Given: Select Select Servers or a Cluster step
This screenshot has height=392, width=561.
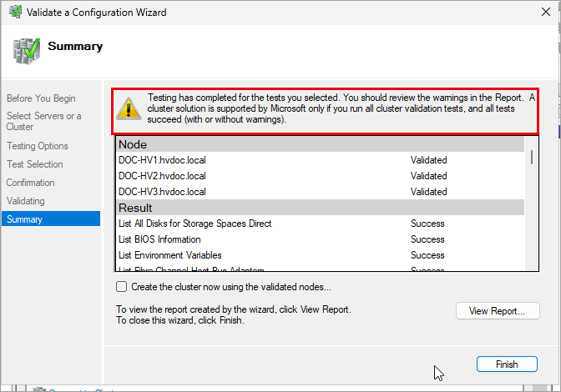Looking at the screenshot, I should 43,121.
